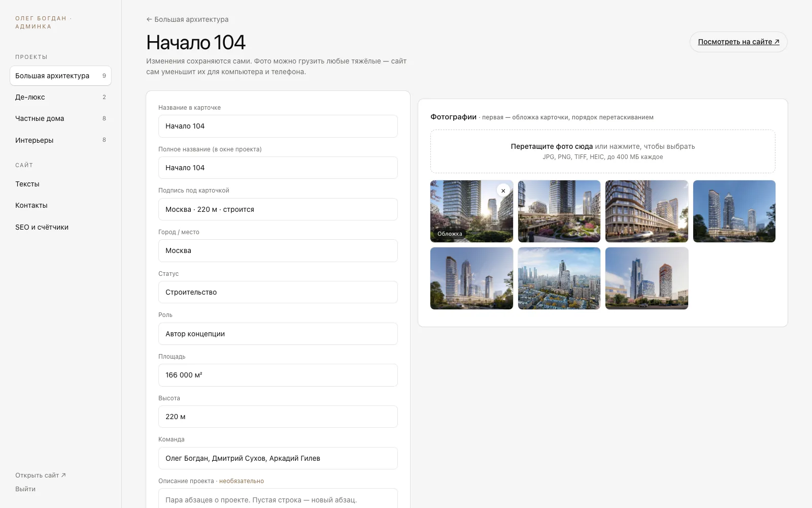Image resolution: width=812 pixels, height=508 pixels.
Task: Select Большая архитектура project in the sidebar
Action: click(x=60, y=76)
